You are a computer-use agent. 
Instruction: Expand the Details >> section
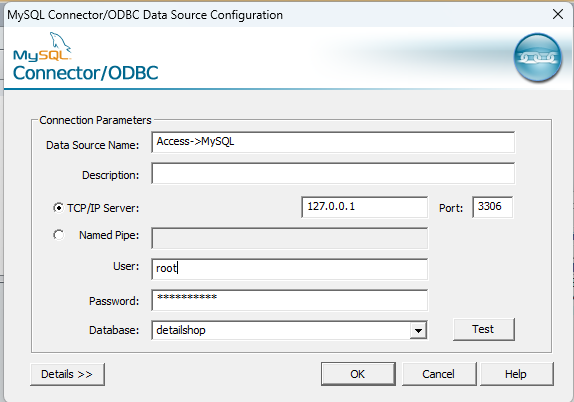tap(67, 374)
